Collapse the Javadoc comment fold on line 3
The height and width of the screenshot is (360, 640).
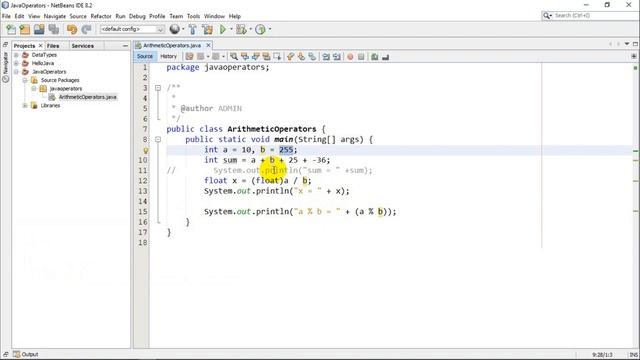[158, 88]
